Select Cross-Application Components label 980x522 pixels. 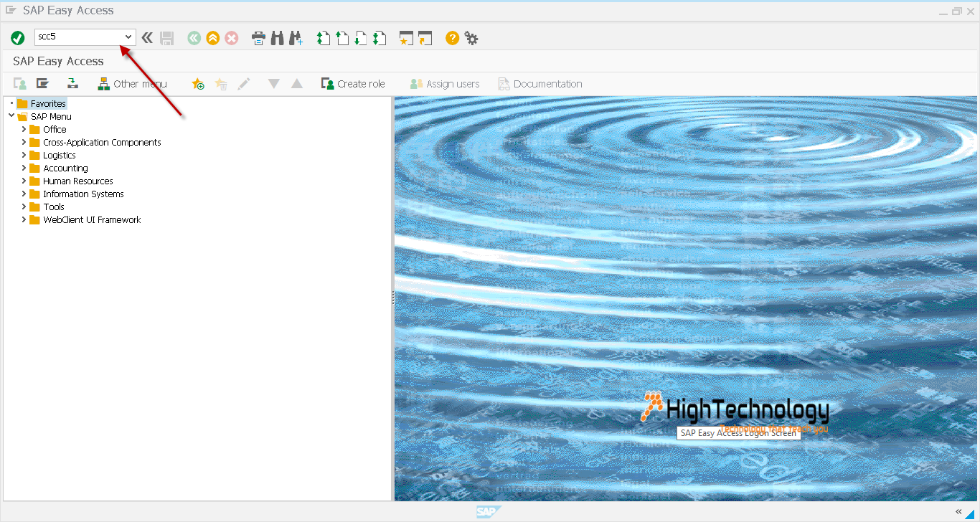(102, 142)
